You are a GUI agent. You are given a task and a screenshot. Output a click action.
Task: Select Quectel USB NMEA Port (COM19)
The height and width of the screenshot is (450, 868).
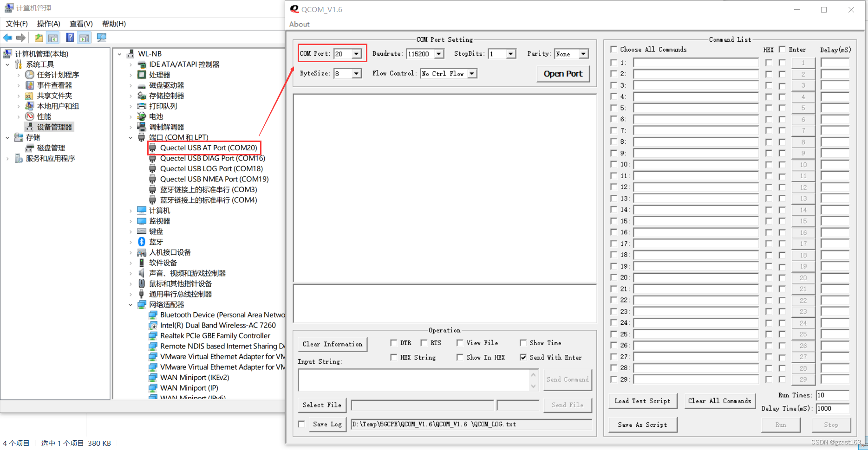click(x=214, y=179)
